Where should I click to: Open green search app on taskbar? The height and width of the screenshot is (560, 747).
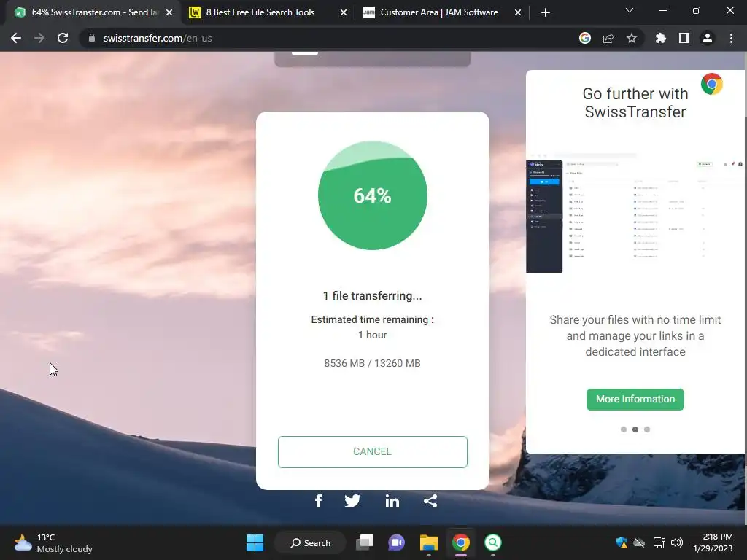(493, 542)
